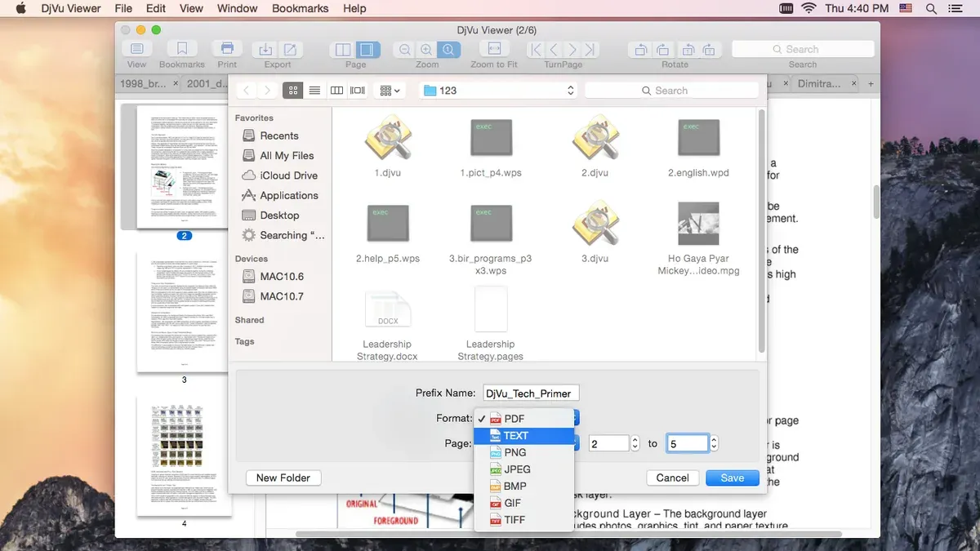
Task: Click stepper beside start page 2 field
Action: click(x=635, y=443)
